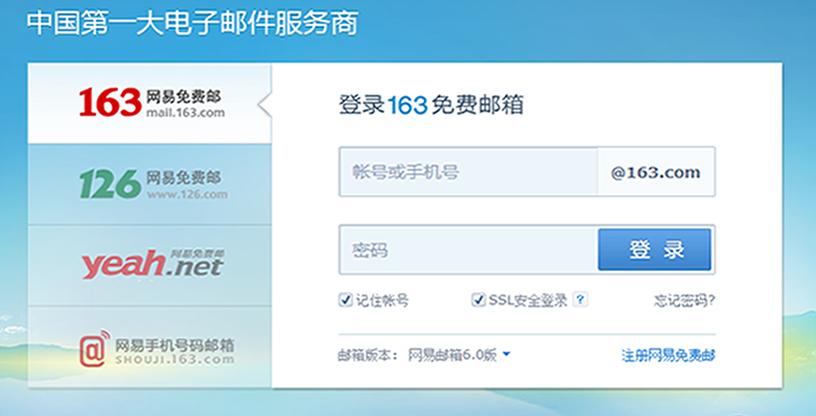This screenshot has width=816, height=416.
Task: Open the SSL help question mark icon
Action: point(580,299)
